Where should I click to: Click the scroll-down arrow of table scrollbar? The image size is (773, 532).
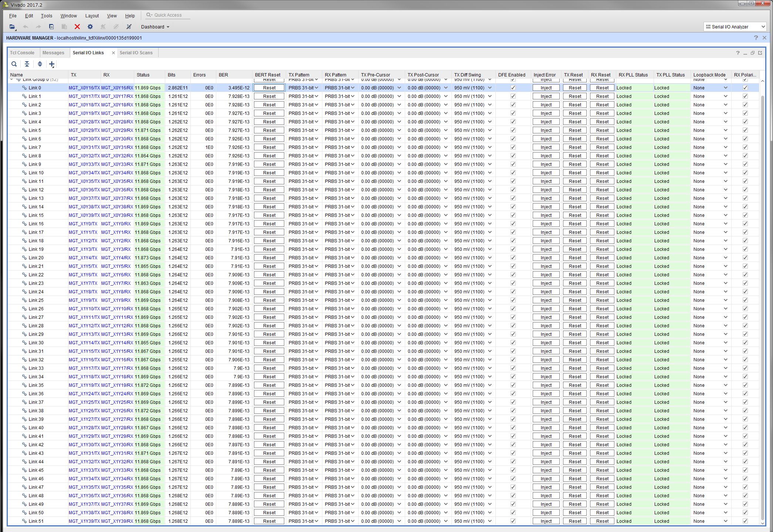pyautogui.click(x=762, y=523)
